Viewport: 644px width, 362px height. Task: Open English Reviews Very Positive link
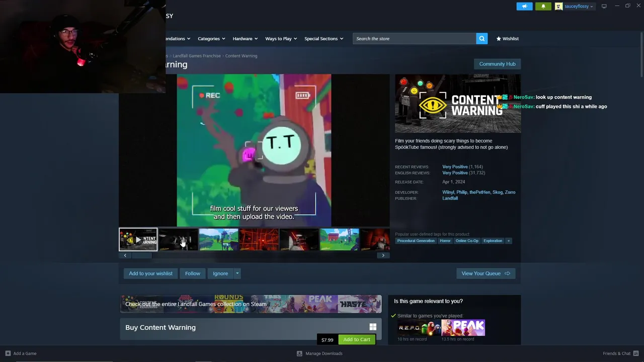tap(455, 173)
